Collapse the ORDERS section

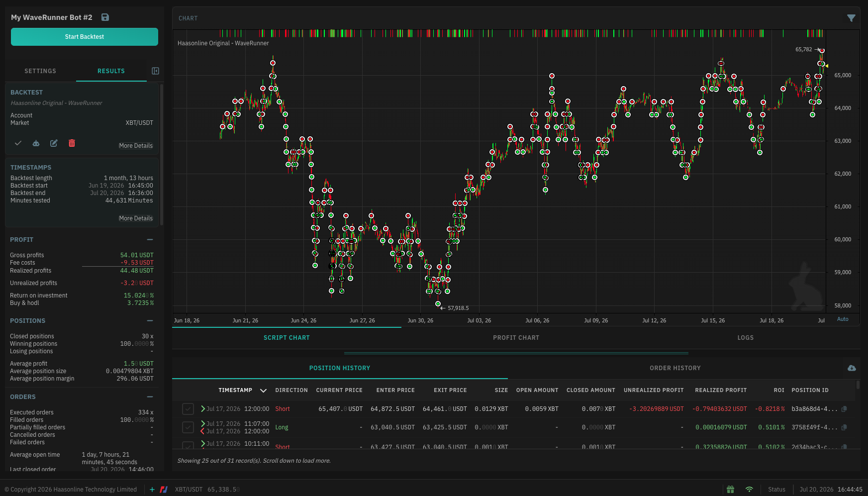150,397
